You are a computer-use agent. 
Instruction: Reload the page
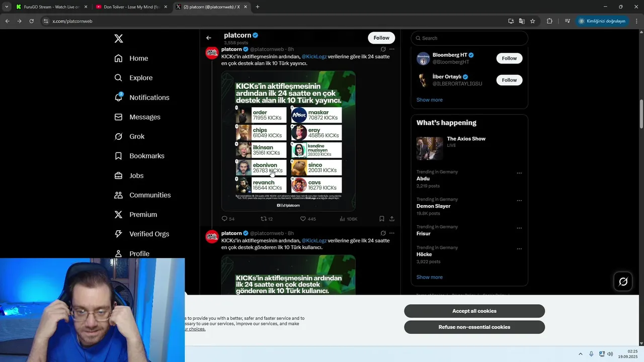(x=31, y=21)
